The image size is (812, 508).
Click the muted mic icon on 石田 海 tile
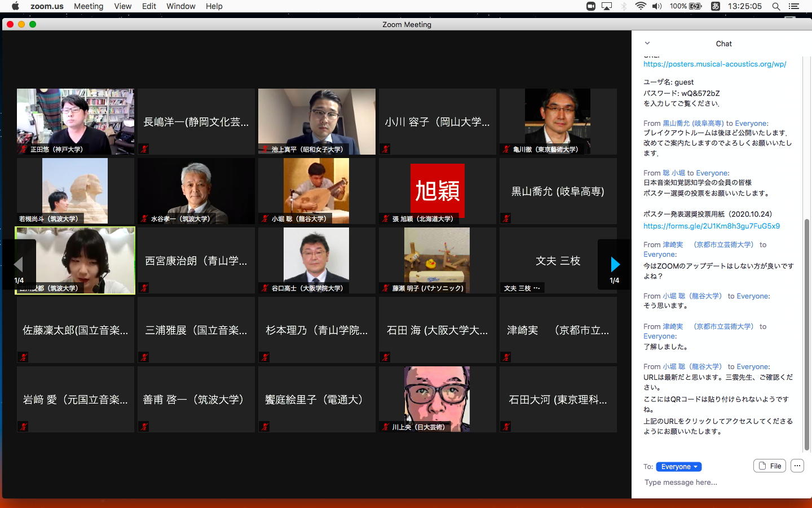[385, 357]
